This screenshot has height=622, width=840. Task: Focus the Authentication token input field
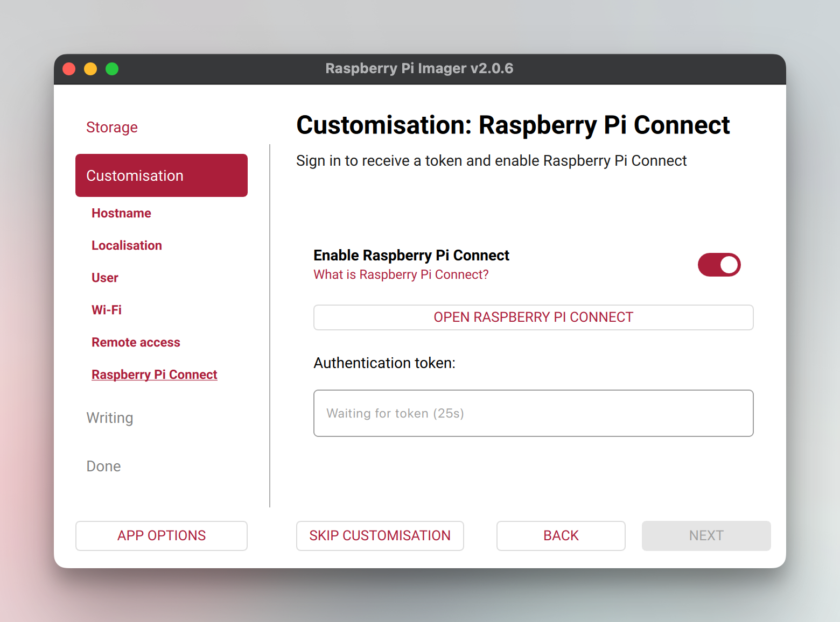534,413
